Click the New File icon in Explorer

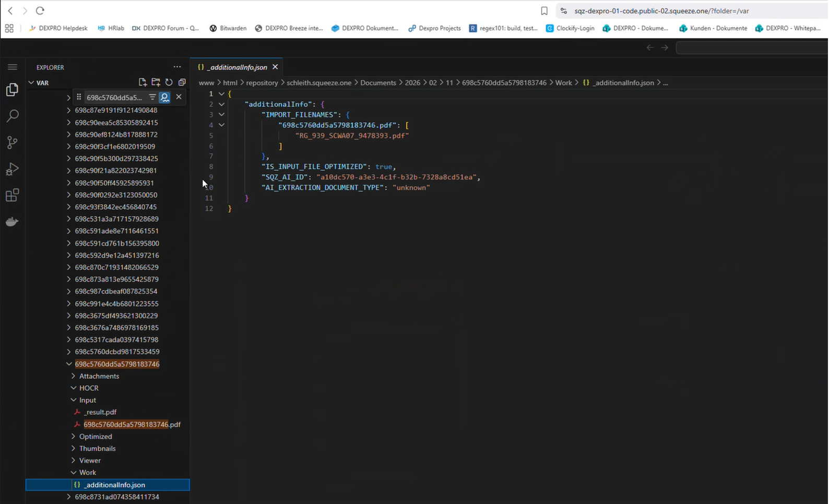tap(143, 82)
